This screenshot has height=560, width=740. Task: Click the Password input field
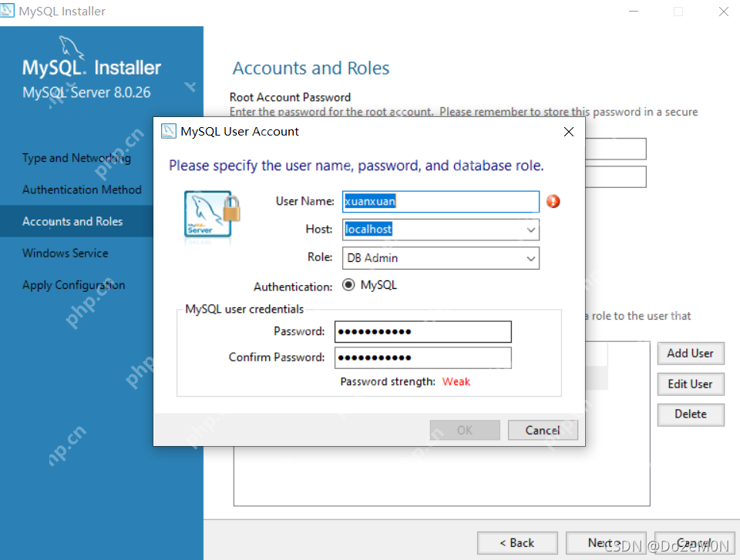423,332
